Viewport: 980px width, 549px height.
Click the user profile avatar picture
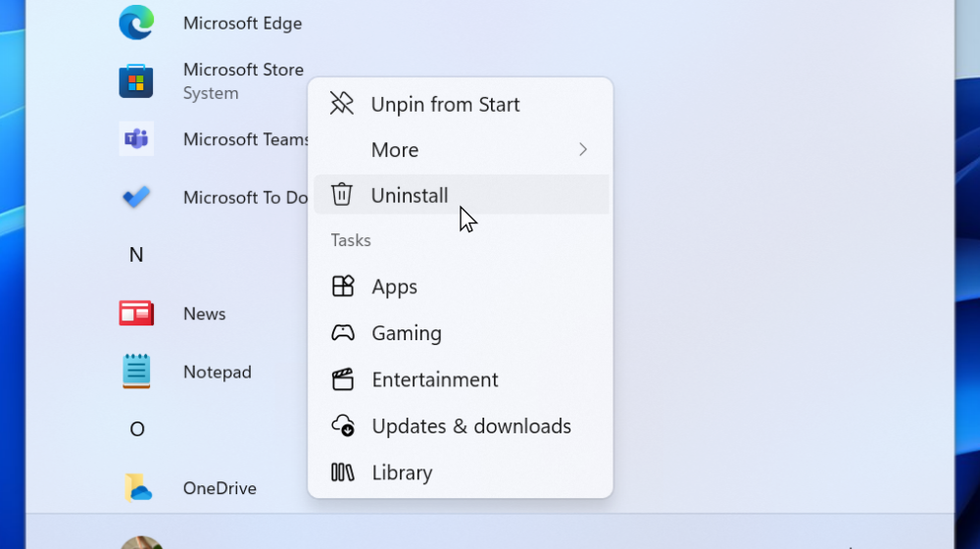click(142, 542)
